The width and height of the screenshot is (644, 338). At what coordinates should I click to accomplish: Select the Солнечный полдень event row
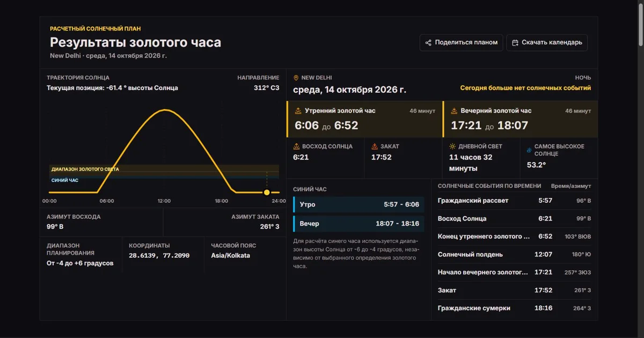click(x=515, y=254)
